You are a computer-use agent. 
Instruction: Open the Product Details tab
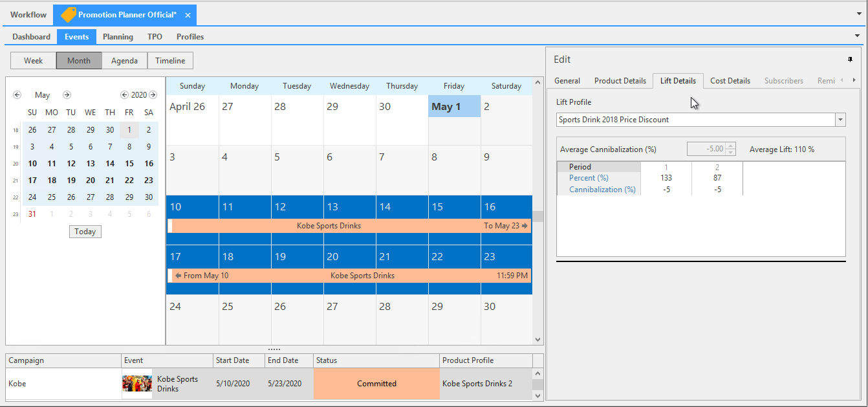pos(620,81)
